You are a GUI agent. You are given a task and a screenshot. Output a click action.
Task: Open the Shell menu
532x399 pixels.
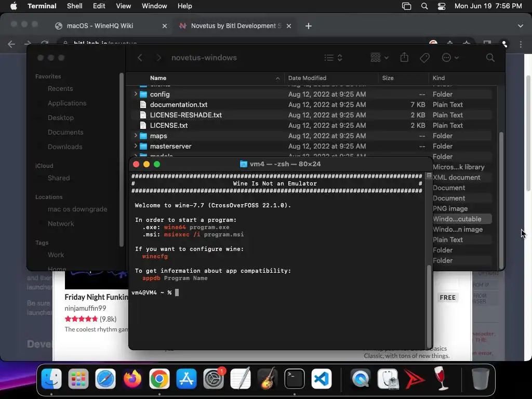tap(75, 6)
